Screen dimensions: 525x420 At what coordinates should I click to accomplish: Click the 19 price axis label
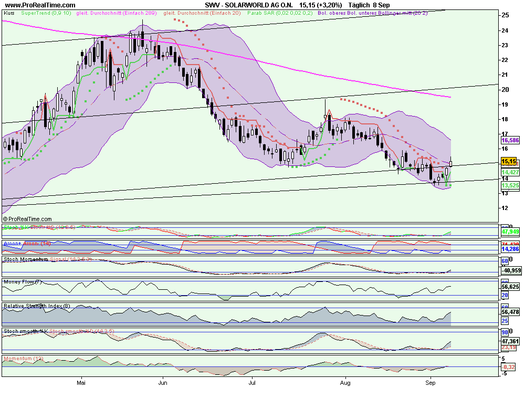(x=505, y=104)
